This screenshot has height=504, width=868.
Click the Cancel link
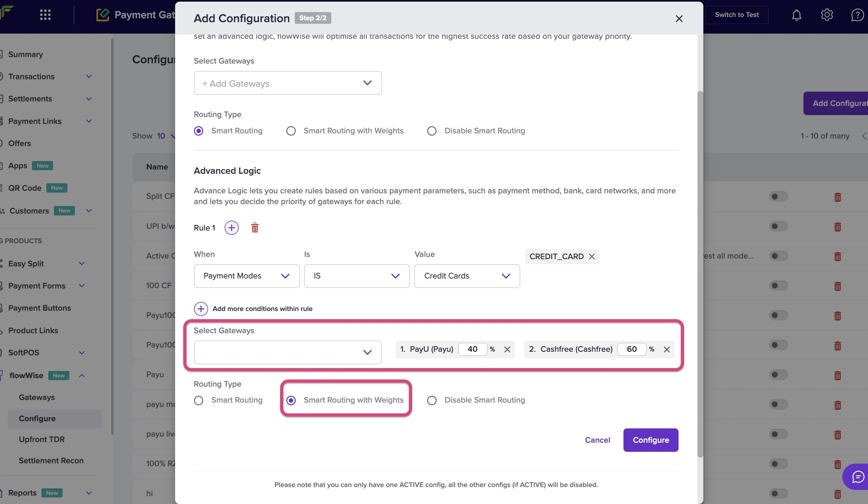(597, 440)
